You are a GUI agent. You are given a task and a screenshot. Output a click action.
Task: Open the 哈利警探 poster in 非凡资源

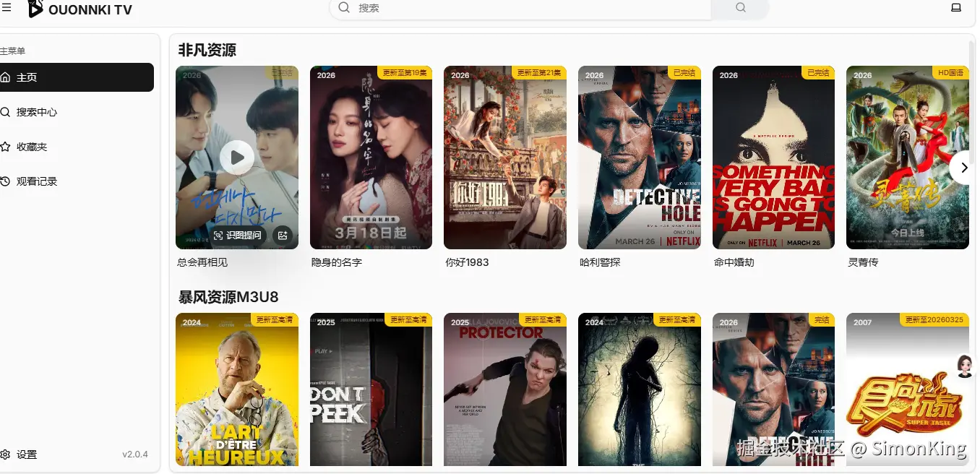pos(640,158)
